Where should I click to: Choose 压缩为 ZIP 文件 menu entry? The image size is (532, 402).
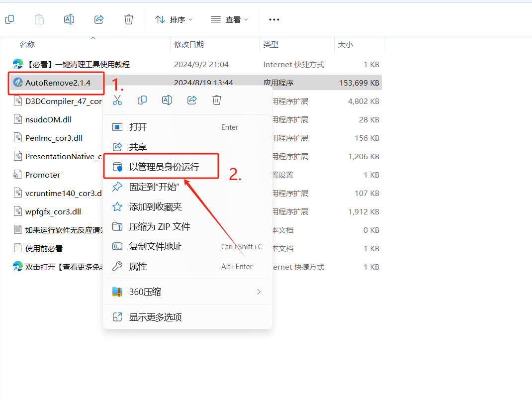187,227
